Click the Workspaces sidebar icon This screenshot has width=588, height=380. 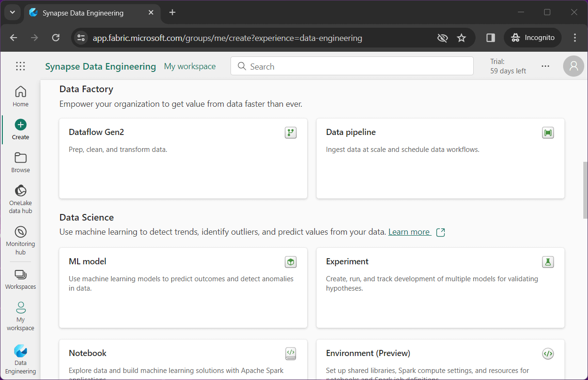point(21,279)
